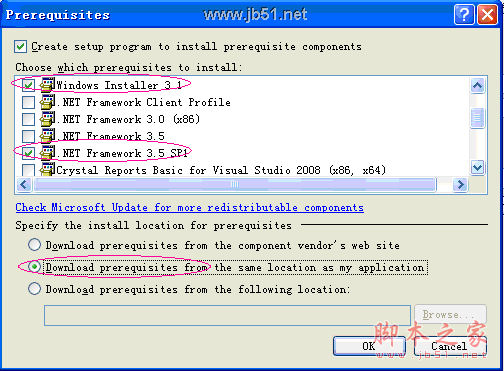504x371 pixels.
Task: Click the Prerequisites title bar text
Action: click(x=58, y=15)
